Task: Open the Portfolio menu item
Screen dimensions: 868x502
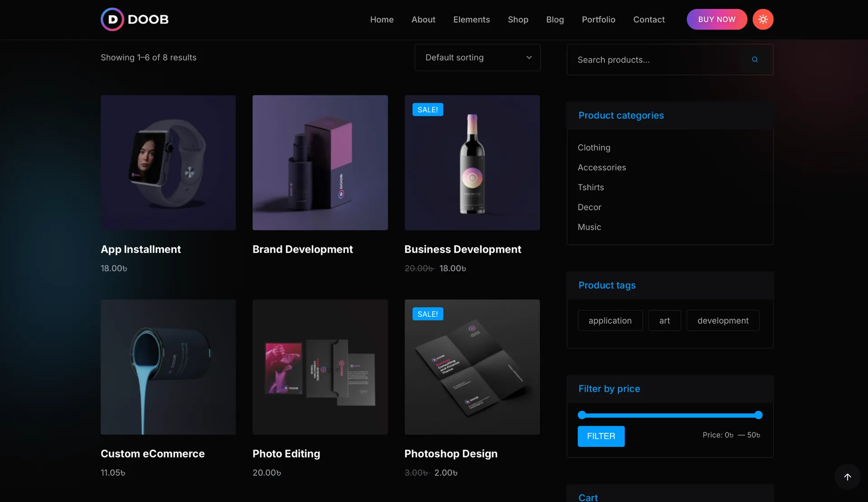Action: [598, 19]
